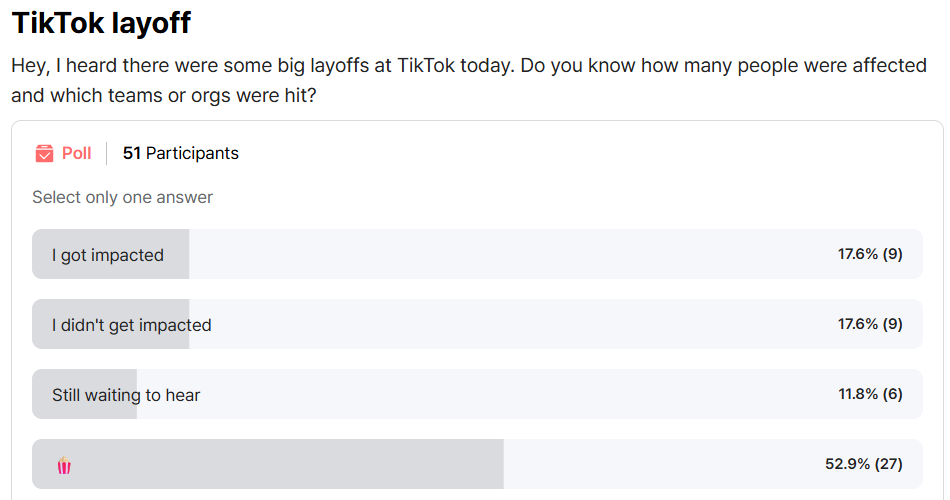Click the 17.6% (9) result for "I didn't get impacted"

pos(870,324)
